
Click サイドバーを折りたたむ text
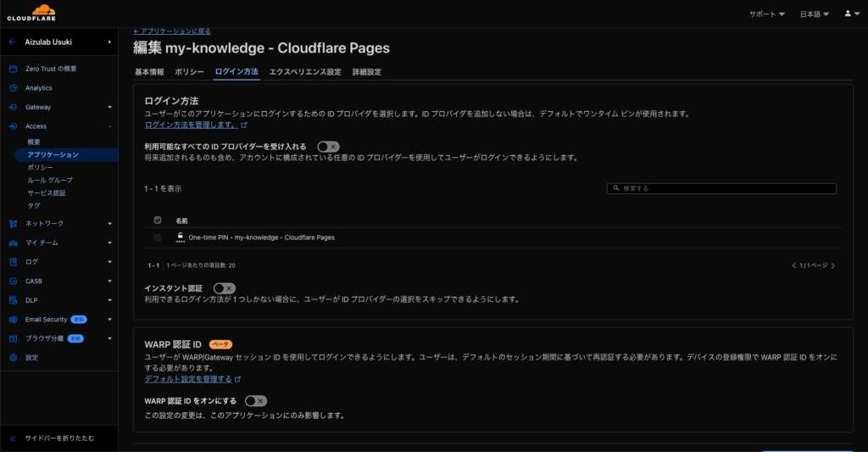click(x=59, y=438)
